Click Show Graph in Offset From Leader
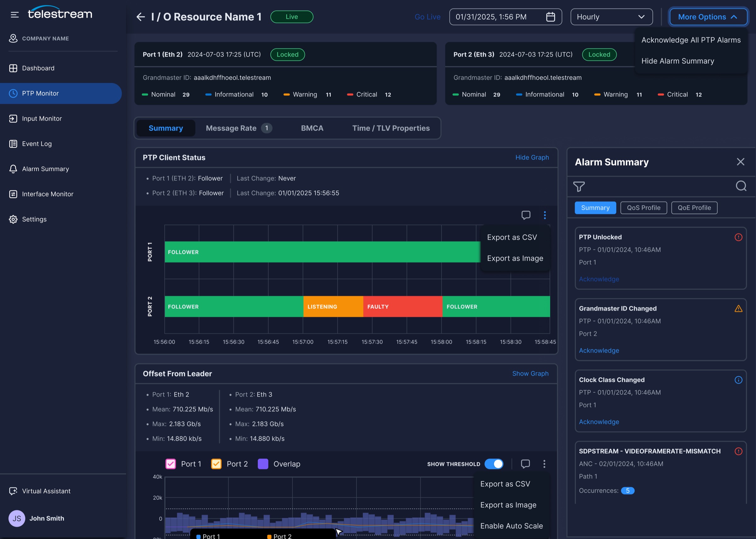 point(530,374)
